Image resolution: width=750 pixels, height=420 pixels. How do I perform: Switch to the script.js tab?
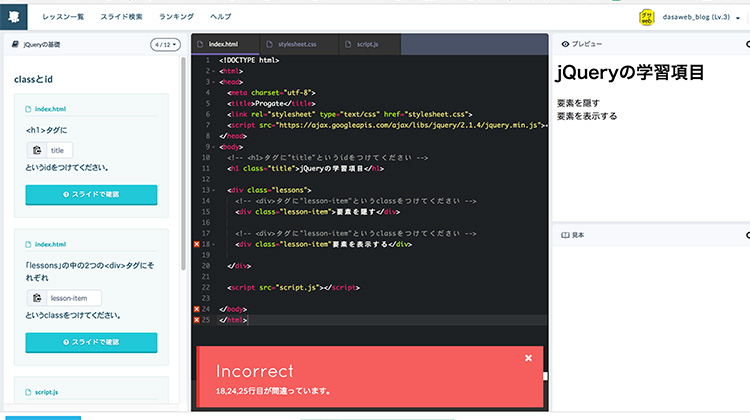pyautogui.click(x=370, y=44)
